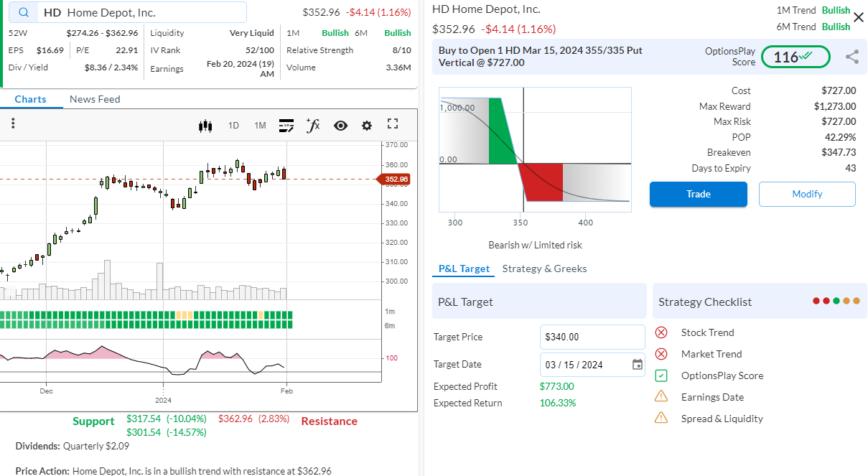Click the search magnifier icon

[x=24, y=12]
